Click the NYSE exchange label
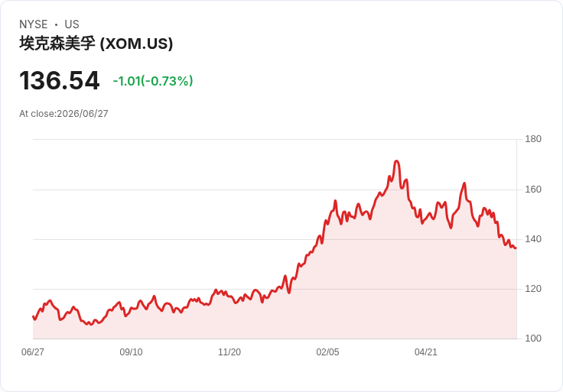 point(34,24)
